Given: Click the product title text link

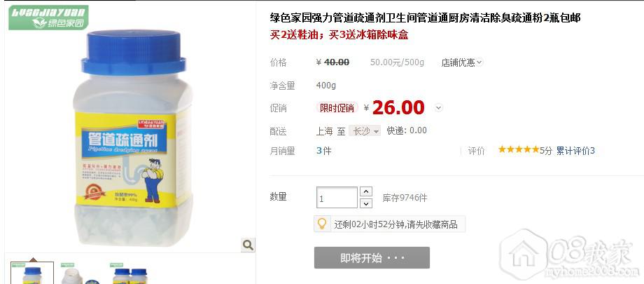Looking at the screenshot, I should click(425, 18).
